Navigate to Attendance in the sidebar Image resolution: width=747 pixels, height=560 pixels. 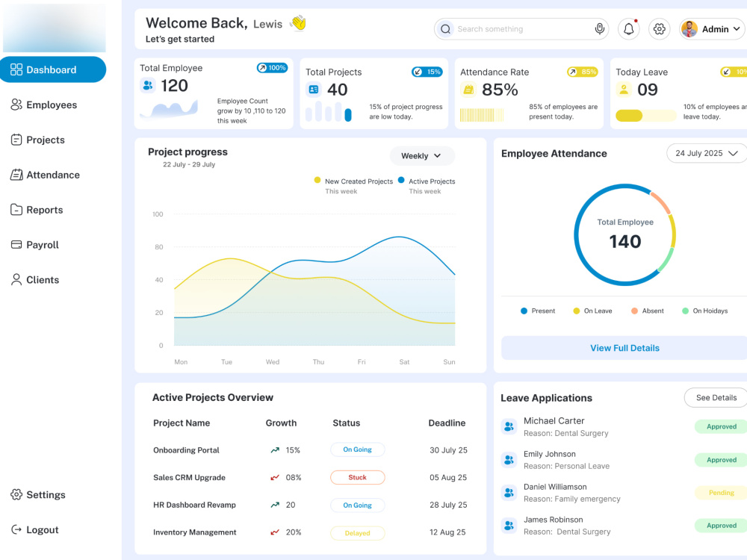pos(46,175)
